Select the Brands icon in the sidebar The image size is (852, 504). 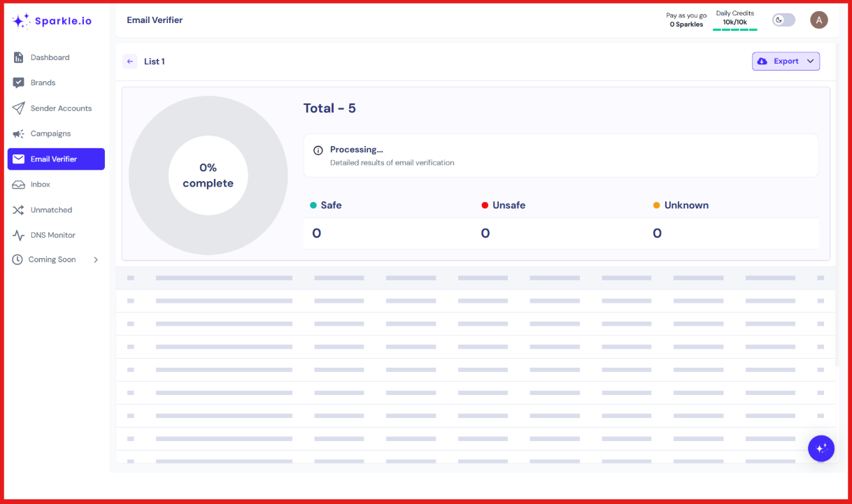click(x=18, y=82)
